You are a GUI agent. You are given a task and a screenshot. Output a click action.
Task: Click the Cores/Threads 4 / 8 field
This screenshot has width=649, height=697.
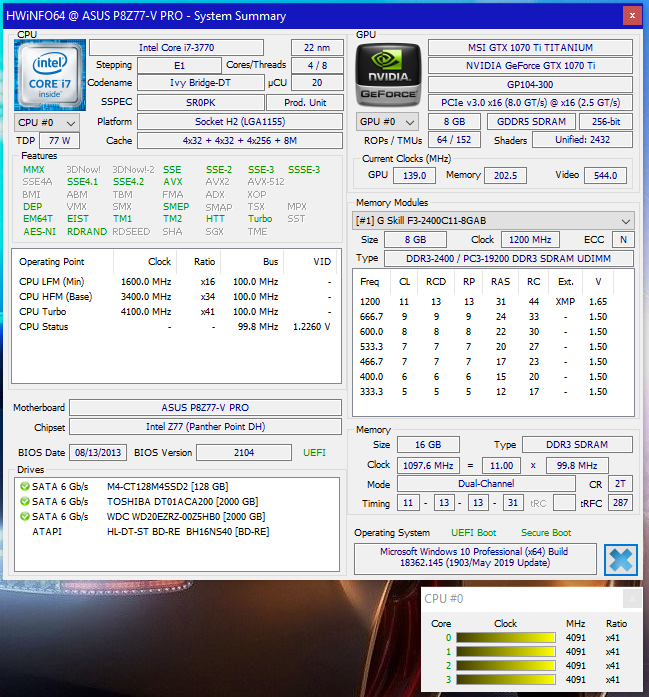[317, 65]
